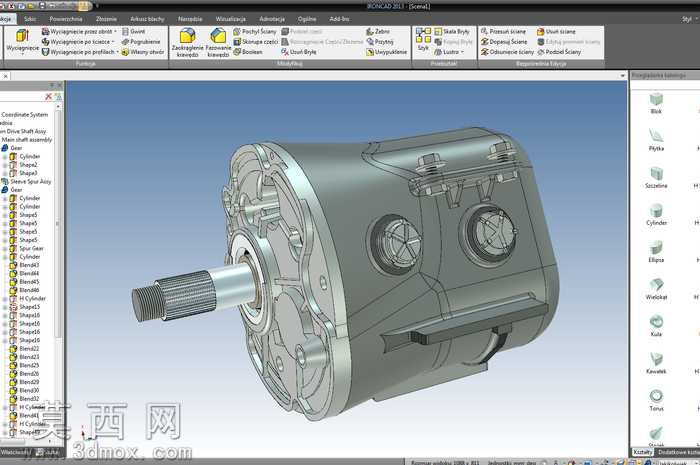Select the Wyciągnięcie extrude tool

pos(22,41)
